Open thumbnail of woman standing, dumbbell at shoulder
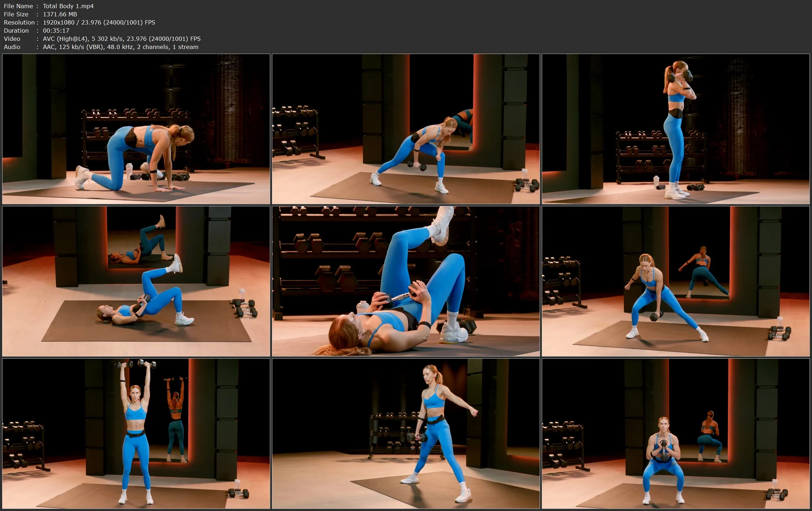The image size is (812, 511). coord(676,129)
